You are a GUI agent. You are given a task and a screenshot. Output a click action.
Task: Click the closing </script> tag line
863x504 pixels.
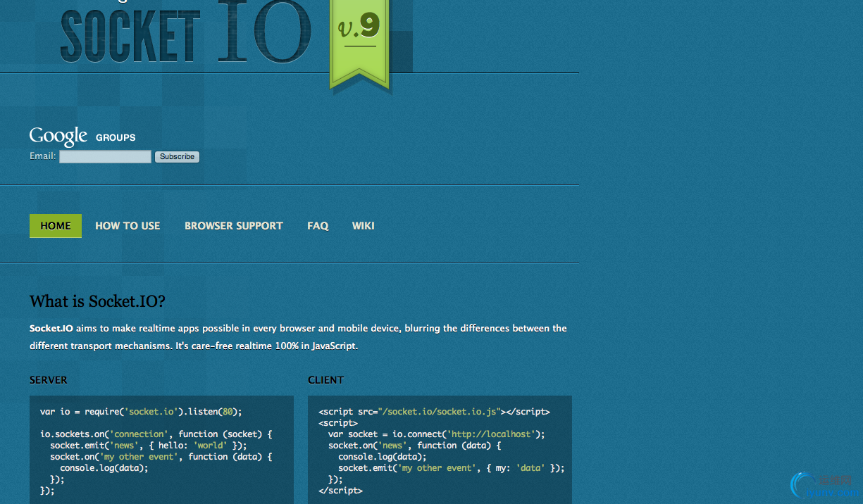[x=340, y=491]
